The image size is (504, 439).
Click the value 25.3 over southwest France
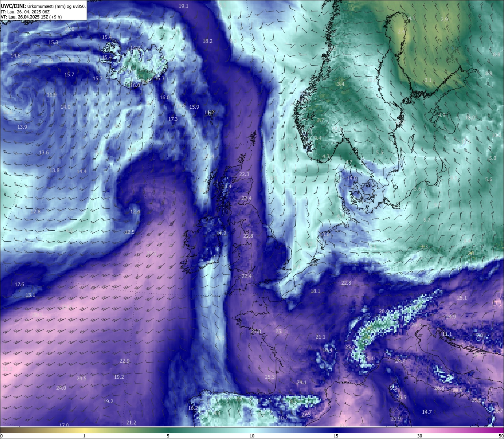tap(270, 377)
